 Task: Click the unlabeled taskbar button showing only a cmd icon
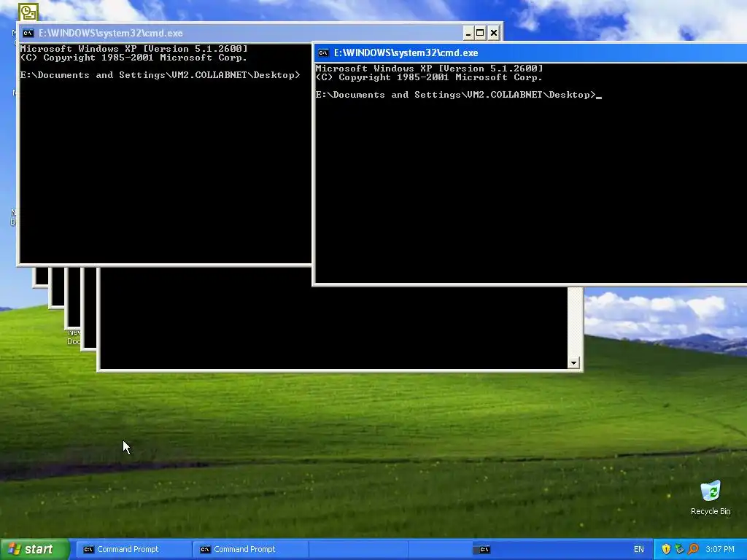click(x=484, y=550)
